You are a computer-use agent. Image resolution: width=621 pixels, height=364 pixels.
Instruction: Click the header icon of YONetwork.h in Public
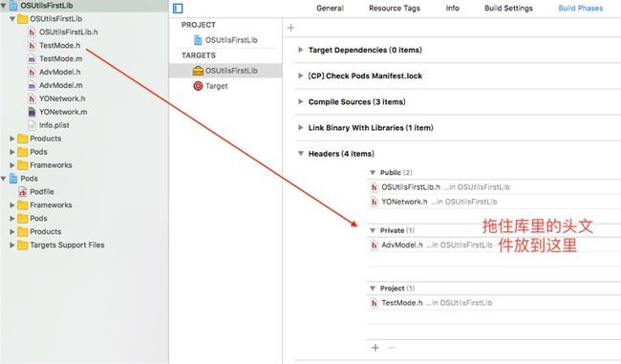(374, 202)
